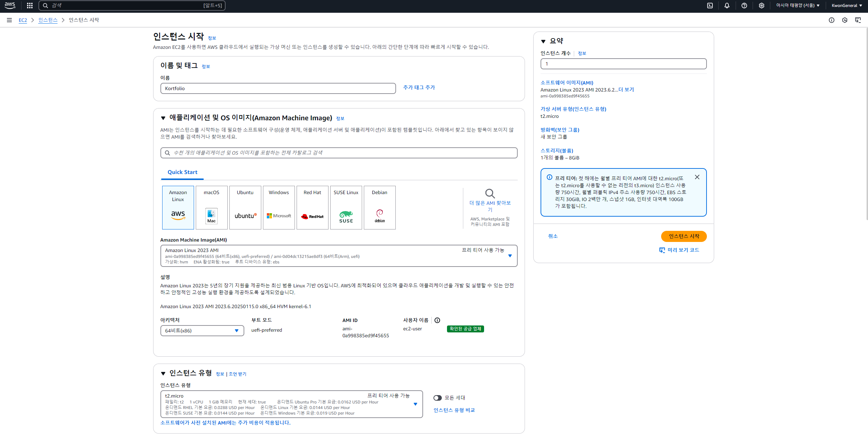868x435 pixels.
Task: Toggle the 모든 세대 switch
Action: tap(438, 398)
